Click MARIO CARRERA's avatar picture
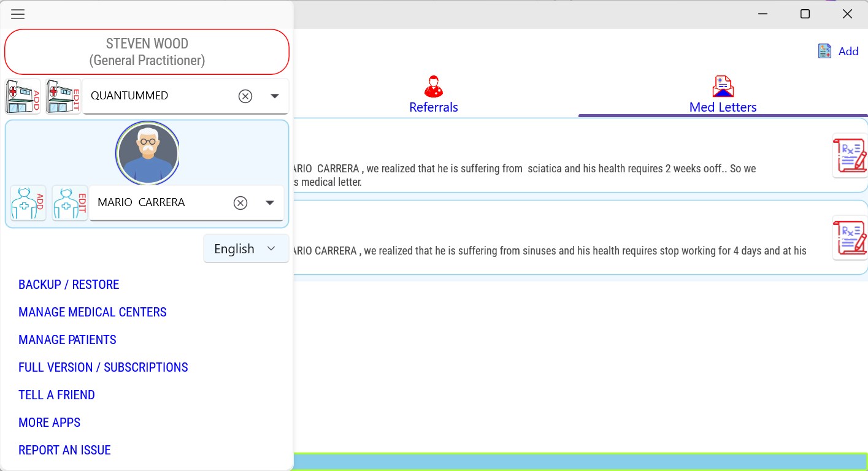 [147, 153]
